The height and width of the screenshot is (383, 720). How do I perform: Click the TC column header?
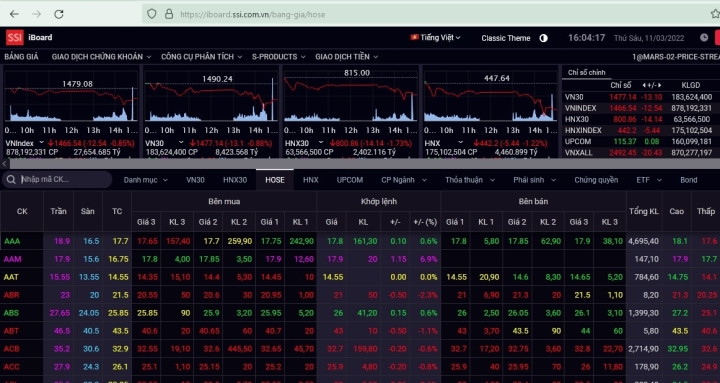coord(117,211)
